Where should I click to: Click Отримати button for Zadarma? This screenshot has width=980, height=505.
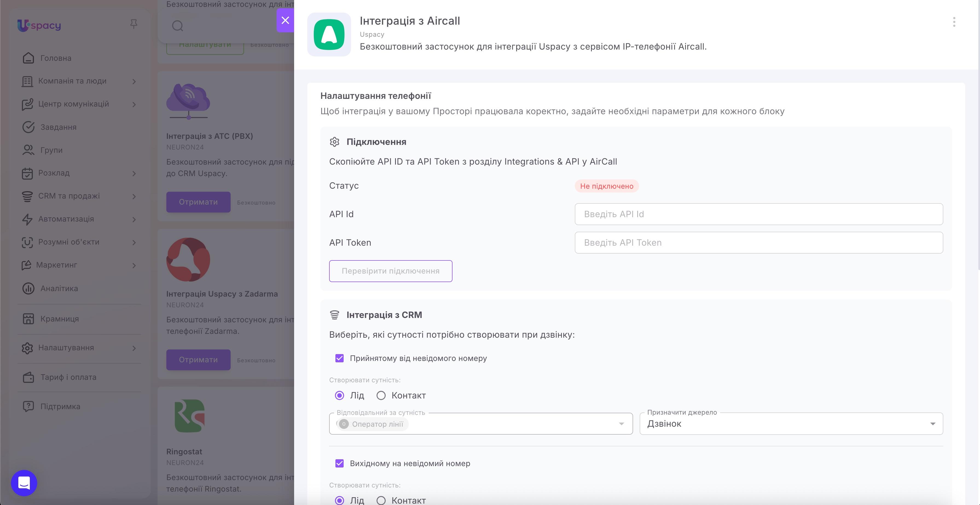point(198,360)
